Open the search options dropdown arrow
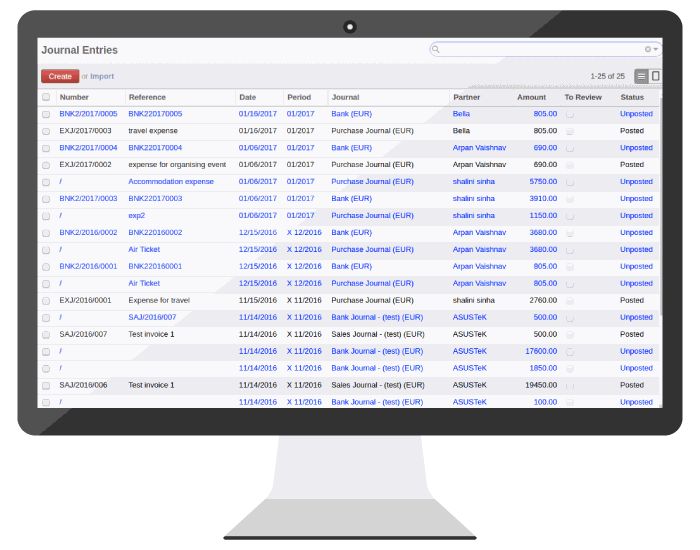700x550 pixels. pos(656,50)
